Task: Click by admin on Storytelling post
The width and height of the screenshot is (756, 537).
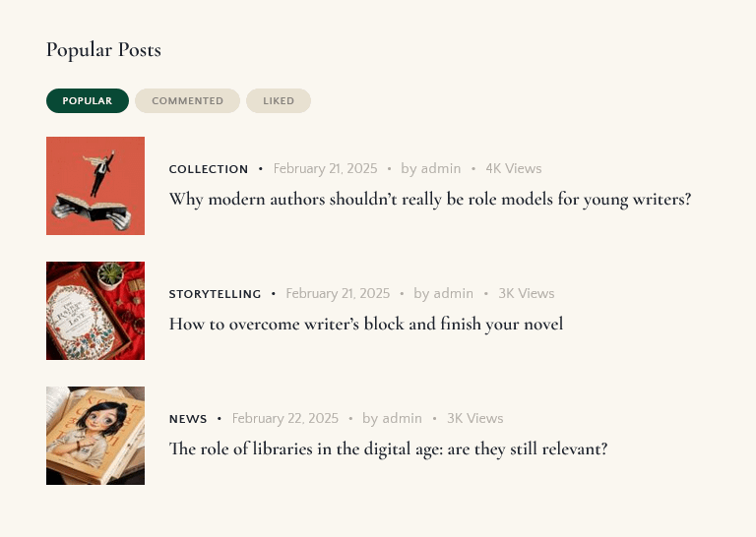Action: click(x=443, y=293)
